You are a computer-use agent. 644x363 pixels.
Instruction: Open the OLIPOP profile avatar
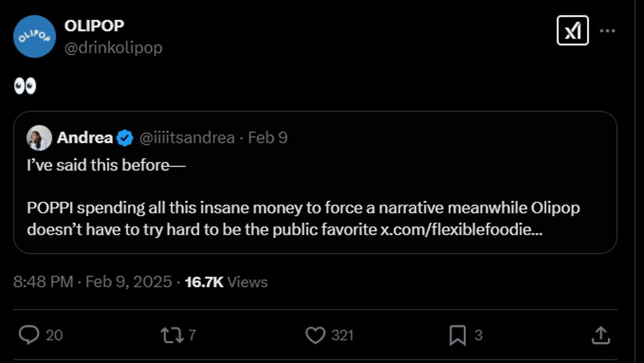pos(34,36)
